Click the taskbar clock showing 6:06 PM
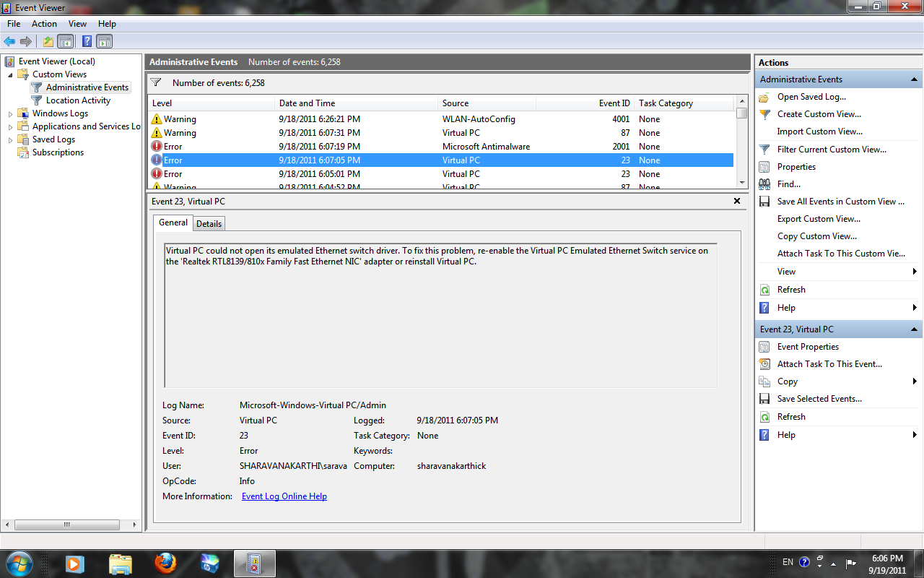 [x=887, y=564]
